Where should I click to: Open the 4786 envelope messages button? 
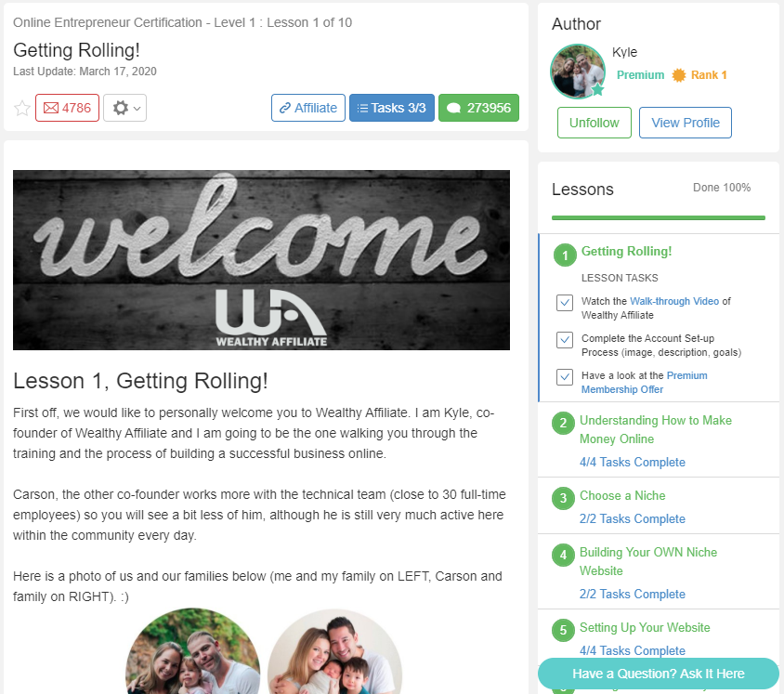[67, 108]
